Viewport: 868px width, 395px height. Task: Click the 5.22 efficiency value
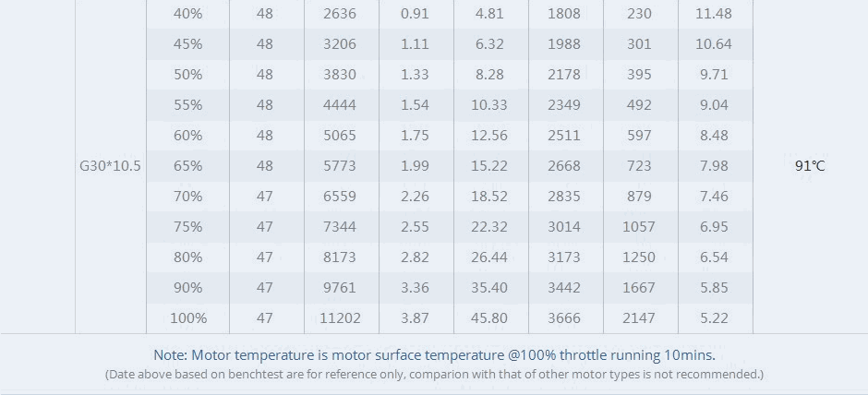pos(714,318)
